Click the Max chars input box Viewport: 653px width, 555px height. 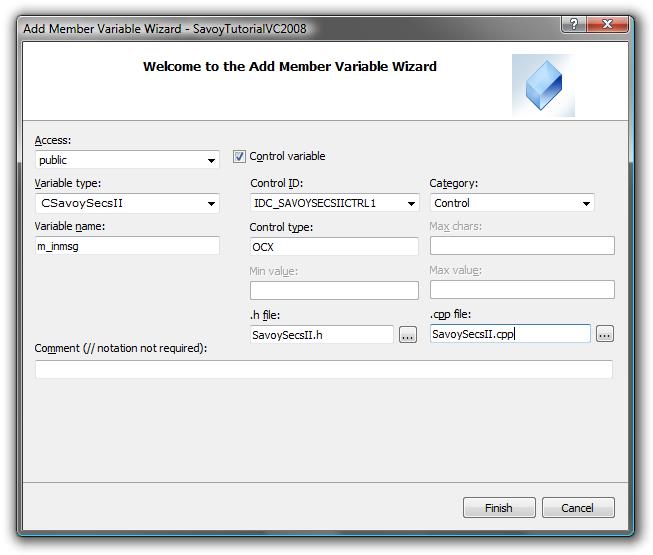[522, 246]
